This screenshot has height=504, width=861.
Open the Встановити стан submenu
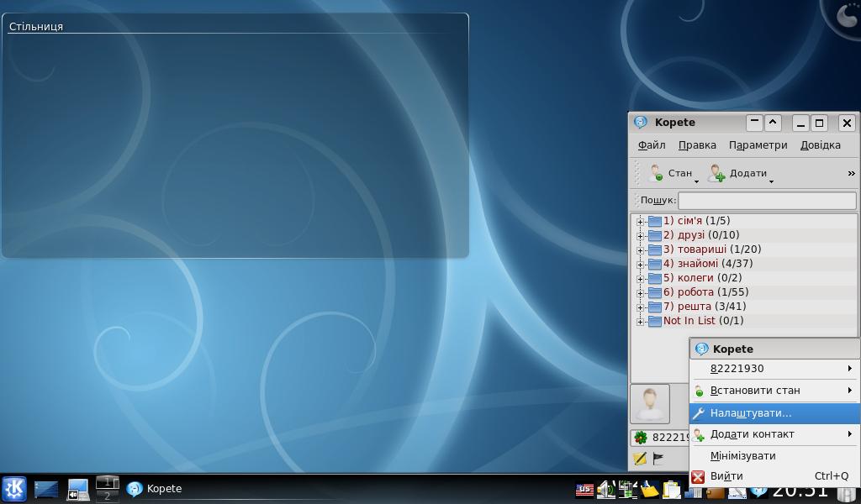(774, 391)
